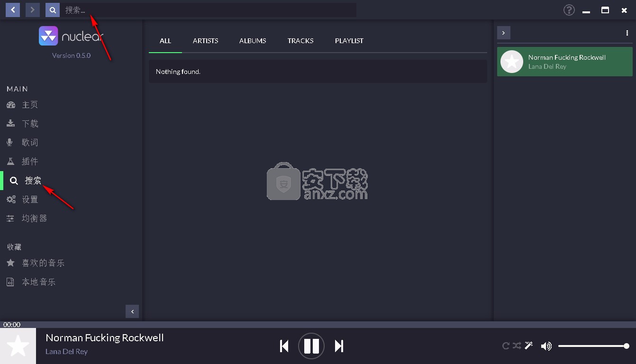Screen dimensions: 636x364
Task: Maximize the Nuclear window
Action: pos(605,10)
